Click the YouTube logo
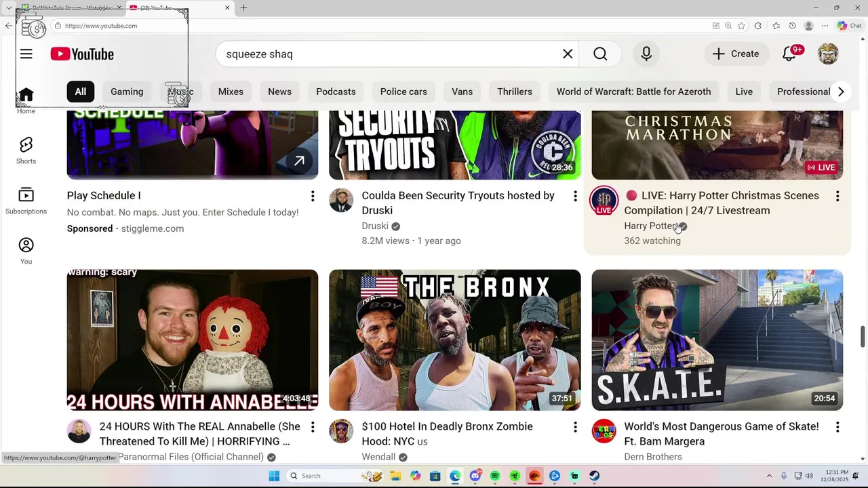Image resolution: width=868 pixels, height=488 pixels. [x=82, y=54]
